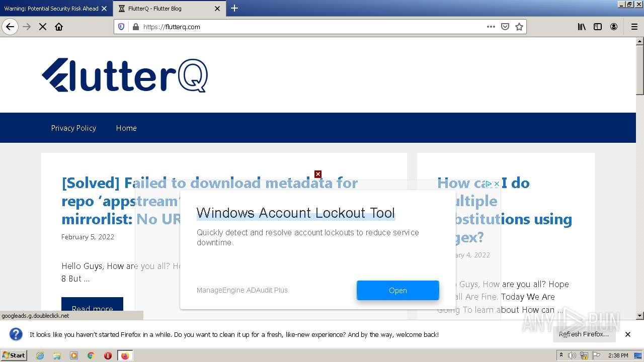Open page actions three-dot menu
The image size is (644, 362).
tap(491, 27)
